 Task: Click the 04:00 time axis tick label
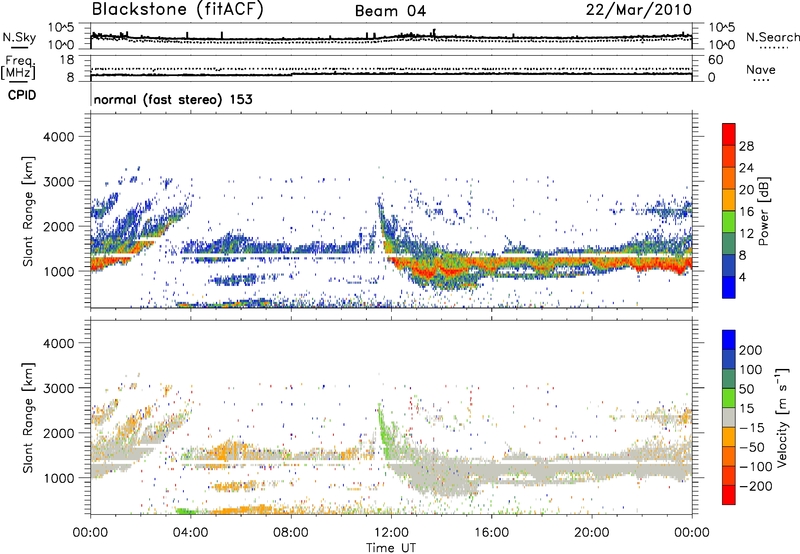[190, 533]
